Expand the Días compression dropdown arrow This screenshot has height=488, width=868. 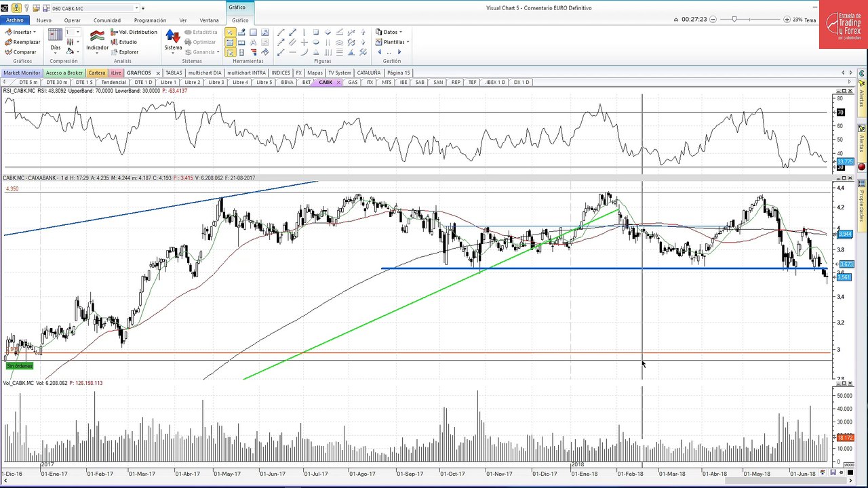(x=56, y=54)
